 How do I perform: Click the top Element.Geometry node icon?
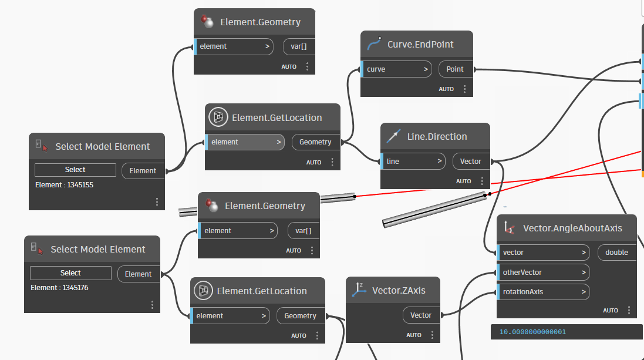coord(207,22)
